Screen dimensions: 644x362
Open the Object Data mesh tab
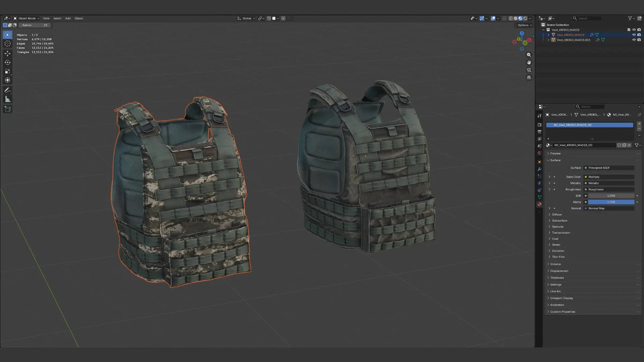click(x=539, y=197)
